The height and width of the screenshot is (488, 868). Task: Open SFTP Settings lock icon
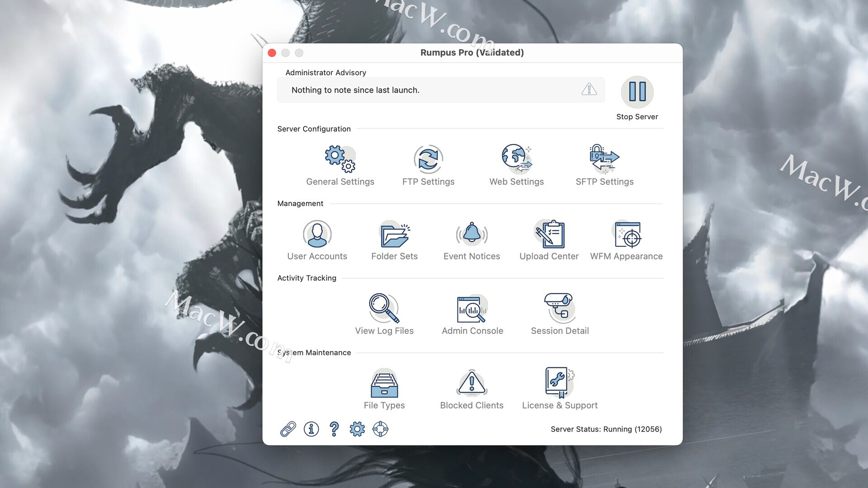point(604,159)
